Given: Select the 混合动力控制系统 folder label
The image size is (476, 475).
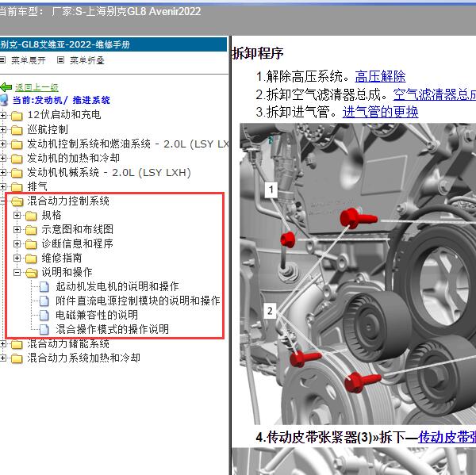Looking at the screenshot, I should (x=68, y=201).
